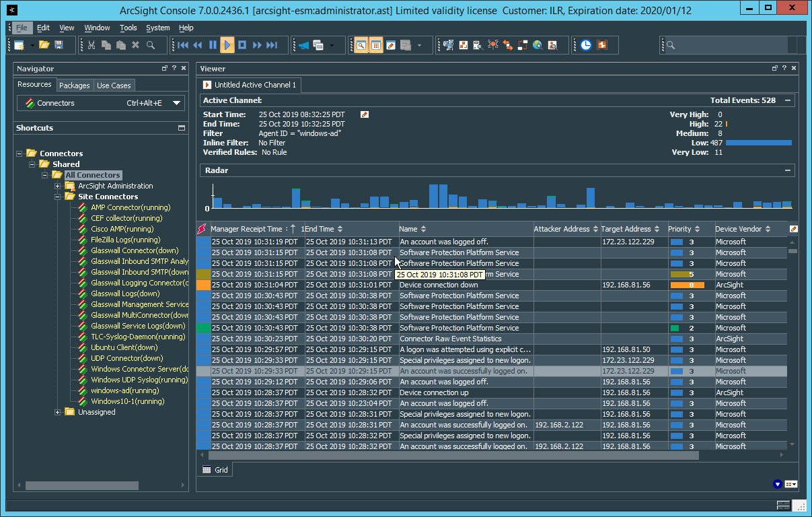
Task: Select the windows-ad(running) connector
Action: point(124,390)
